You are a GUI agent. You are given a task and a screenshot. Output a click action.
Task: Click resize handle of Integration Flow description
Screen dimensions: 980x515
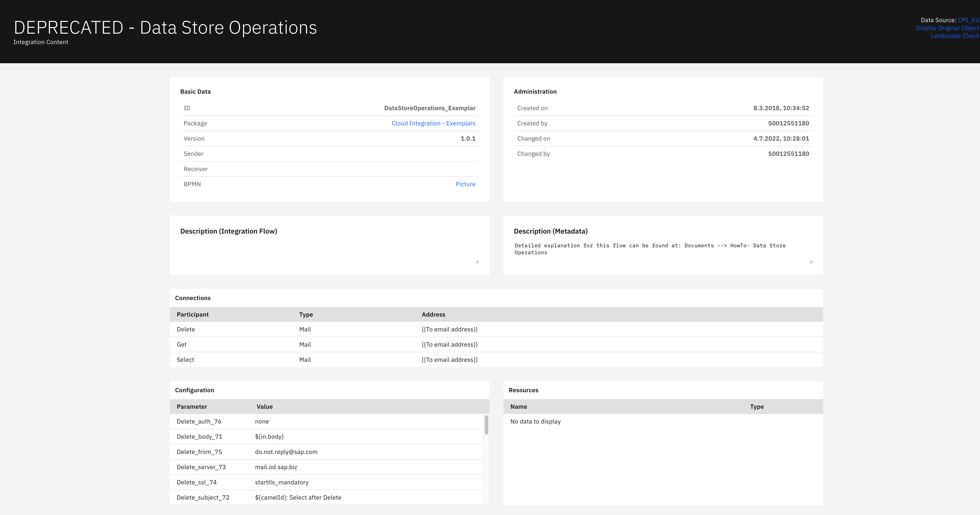pos(477,262)
